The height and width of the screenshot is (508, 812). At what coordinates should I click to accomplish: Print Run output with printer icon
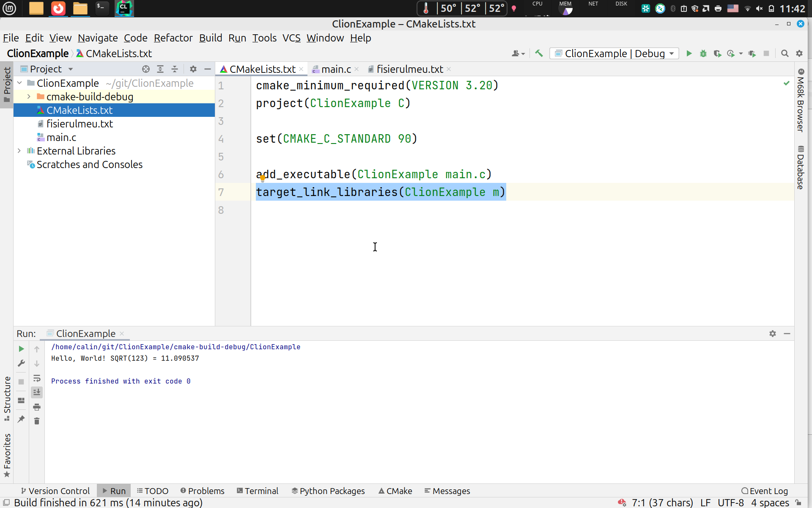[37, 407]
